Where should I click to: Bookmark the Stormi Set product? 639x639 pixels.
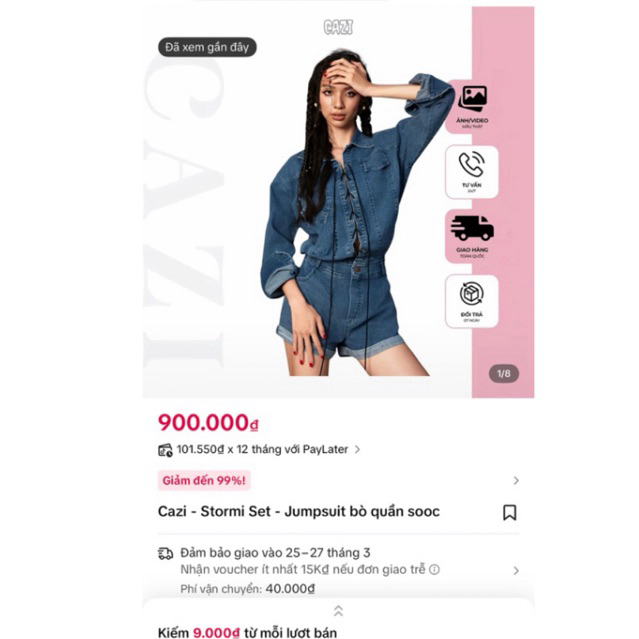[x=509, y=512]
